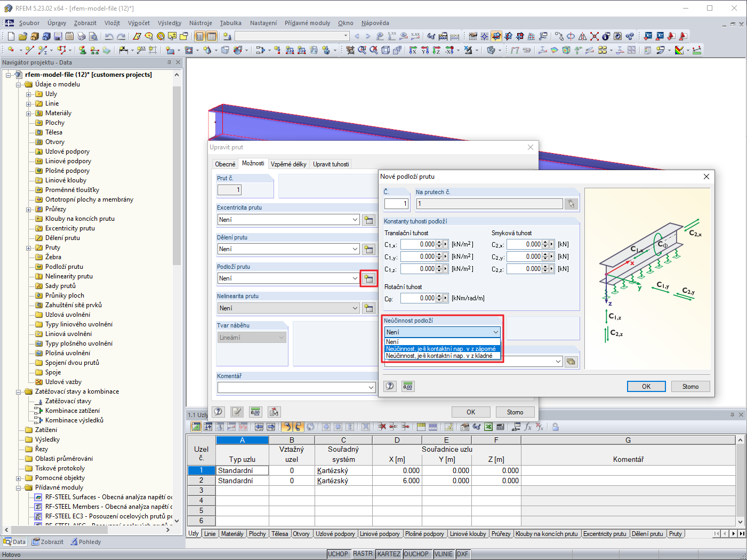747x560 pixels.
Task: Open the Neúčinnost podloží dropdown
Action: click(x=442, y=332)
